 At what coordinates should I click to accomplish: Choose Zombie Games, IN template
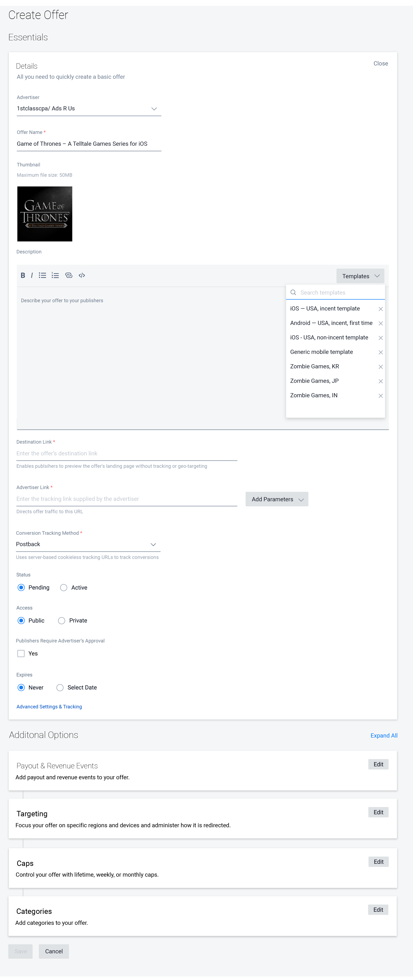click(314, 395)
